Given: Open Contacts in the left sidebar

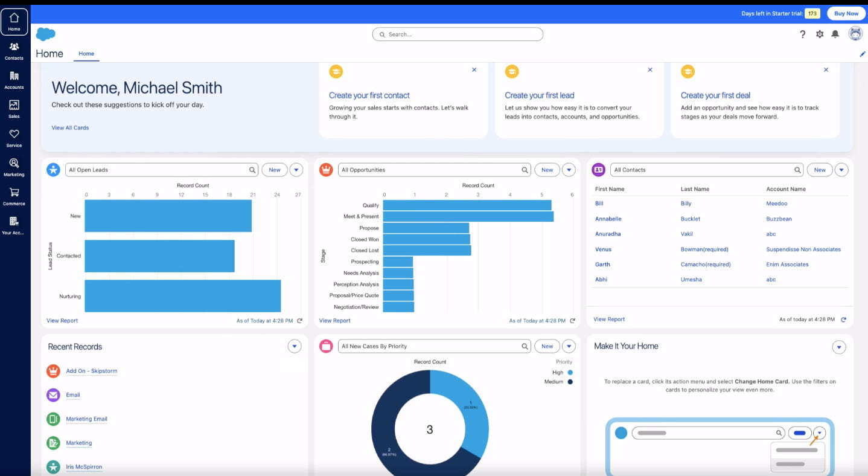Looking at the screenshot, I should click(14, 51).
